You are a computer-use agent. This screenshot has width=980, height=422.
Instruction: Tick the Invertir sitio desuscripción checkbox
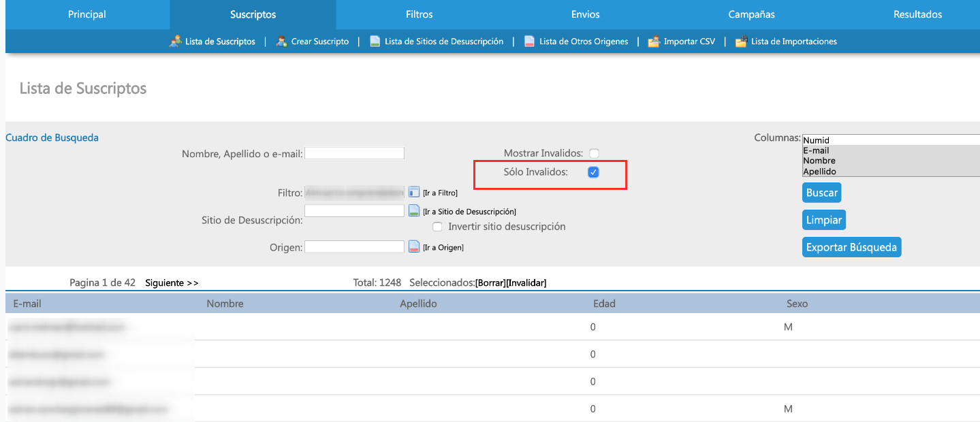pyautogui.click(x=438, y=227)
